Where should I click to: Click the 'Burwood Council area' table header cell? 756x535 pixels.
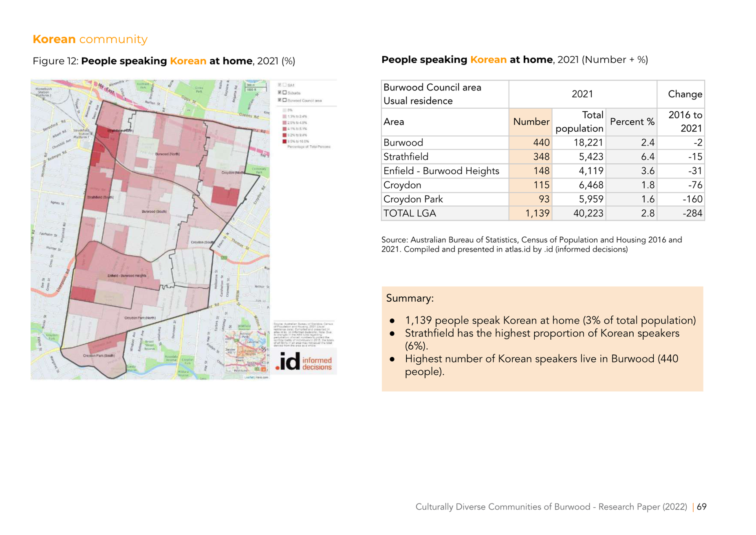[x=445, y=94]
